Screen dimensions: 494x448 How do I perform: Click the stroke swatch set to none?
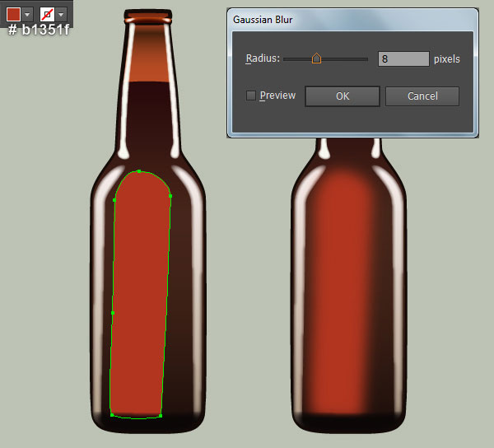pyautogui.click(x=47, y=14)
